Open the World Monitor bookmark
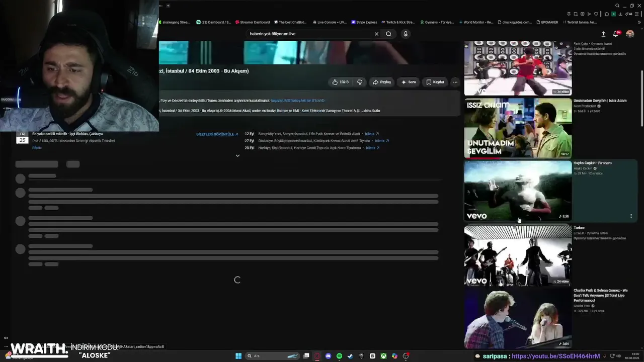Image resolution: width=644 pixels, height=362 pixels. point(475,22)
